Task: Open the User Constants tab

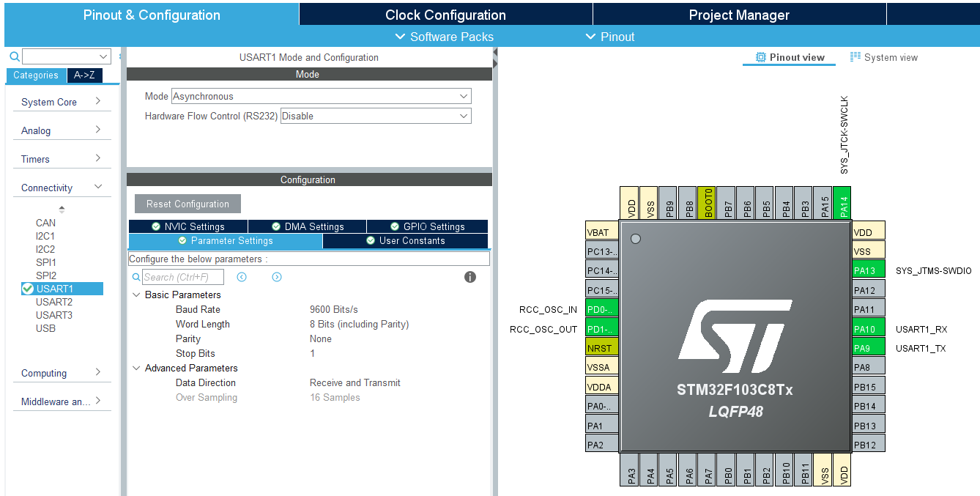Action: coord(405,240)
